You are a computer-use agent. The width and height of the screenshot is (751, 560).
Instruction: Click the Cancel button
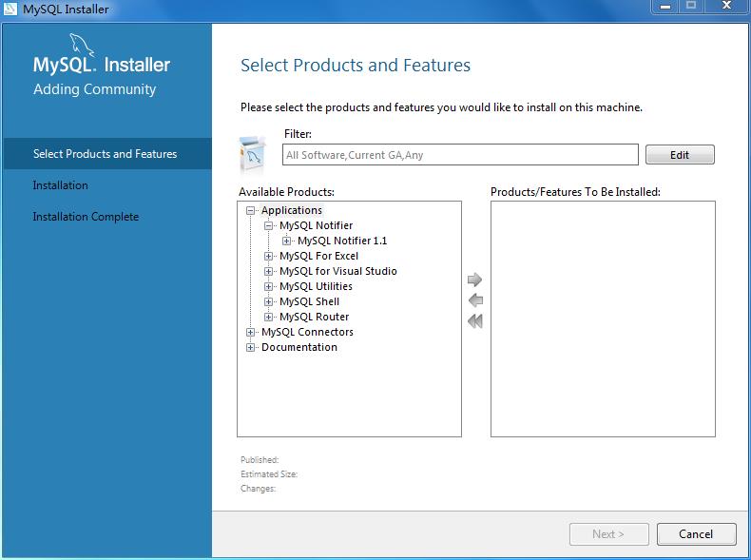[x=696, y=534]
